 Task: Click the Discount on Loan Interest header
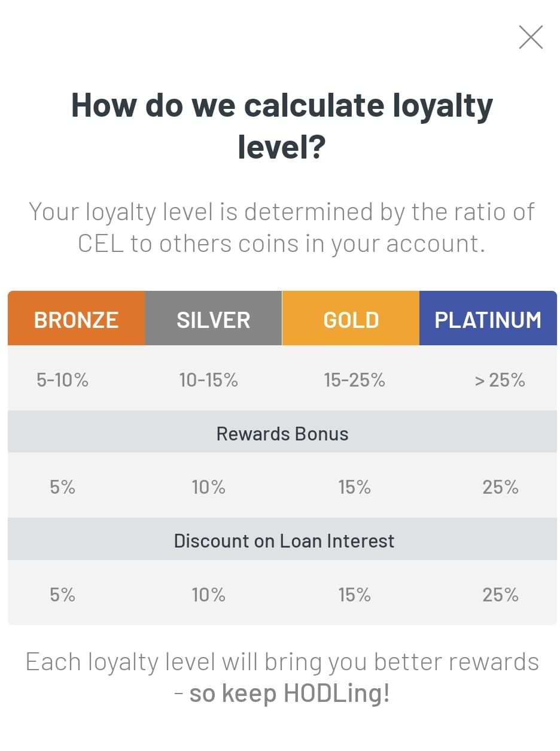tap(282, 540)
